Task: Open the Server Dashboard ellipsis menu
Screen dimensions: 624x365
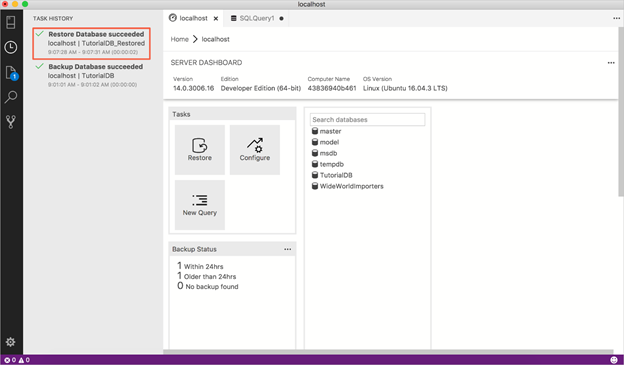Action: (x=611, y=63)
